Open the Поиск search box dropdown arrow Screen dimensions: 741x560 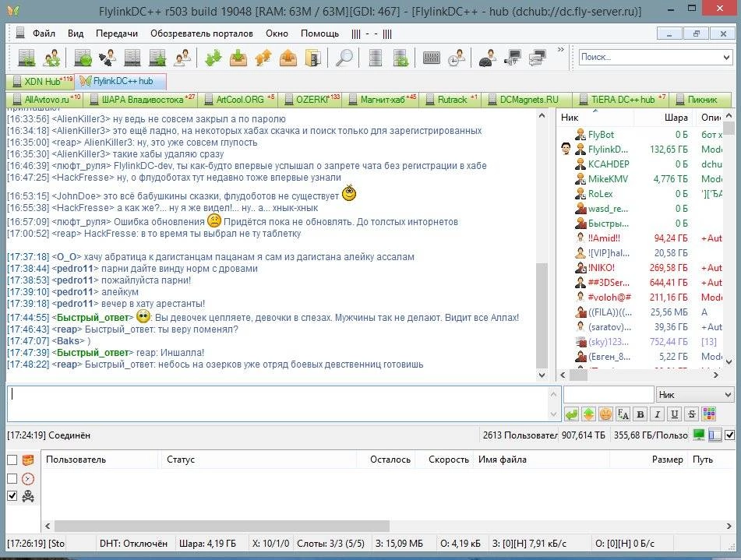coord(726,57)
